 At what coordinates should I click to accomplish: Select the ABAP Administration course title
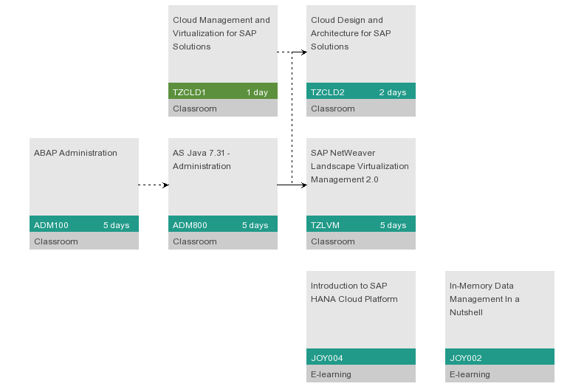75,154
